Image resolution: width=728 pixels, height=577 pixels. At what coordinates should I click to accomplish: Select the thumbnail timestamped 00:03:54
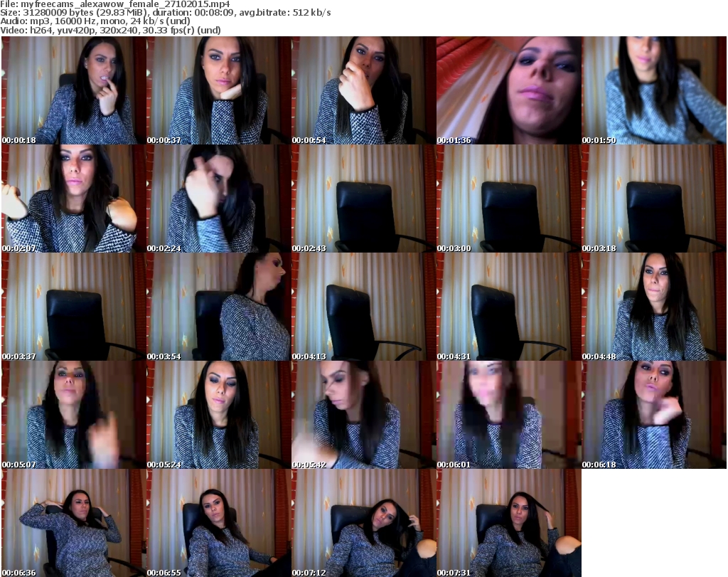[219, 307]
